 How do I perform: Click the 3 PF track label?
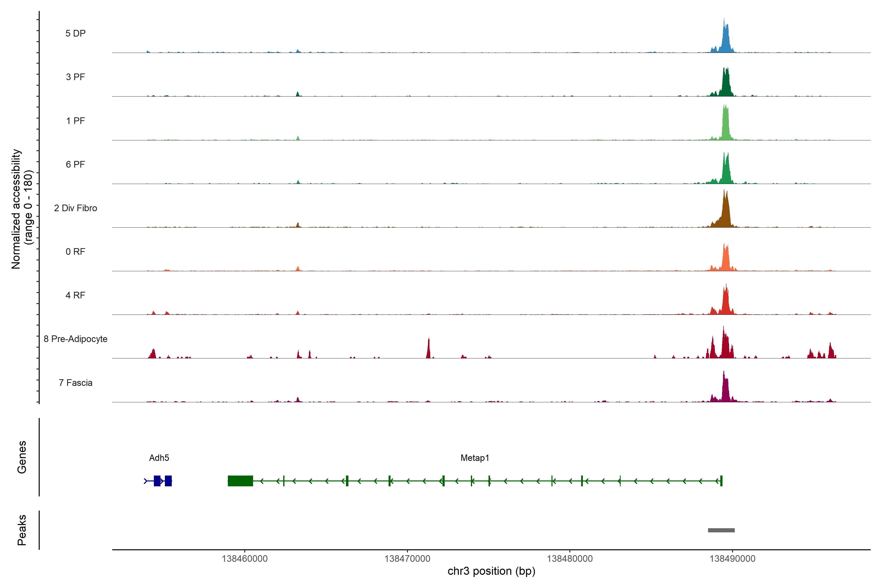75,77
